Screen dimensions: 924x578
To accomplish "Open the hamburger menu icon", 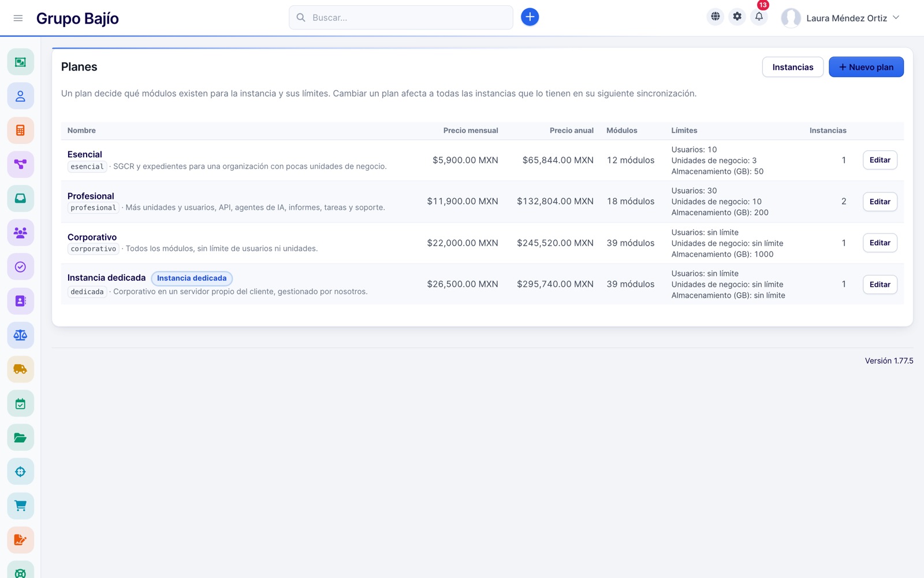I will [18, 18].
